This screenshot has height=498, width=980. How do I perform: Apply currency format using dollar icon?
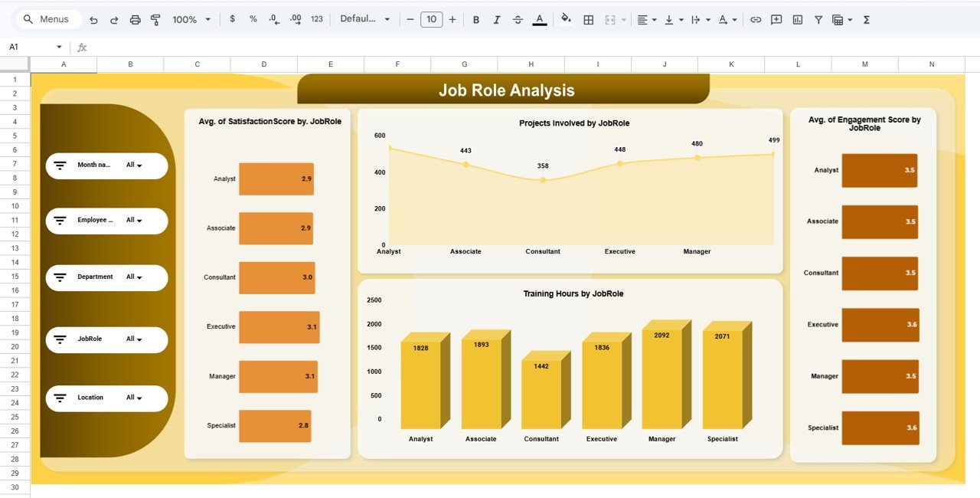click(233, 19)
